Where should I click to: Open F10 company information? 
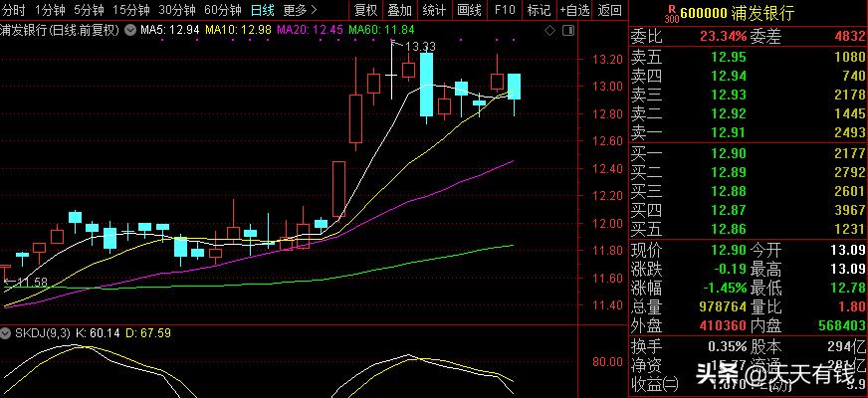505,9
